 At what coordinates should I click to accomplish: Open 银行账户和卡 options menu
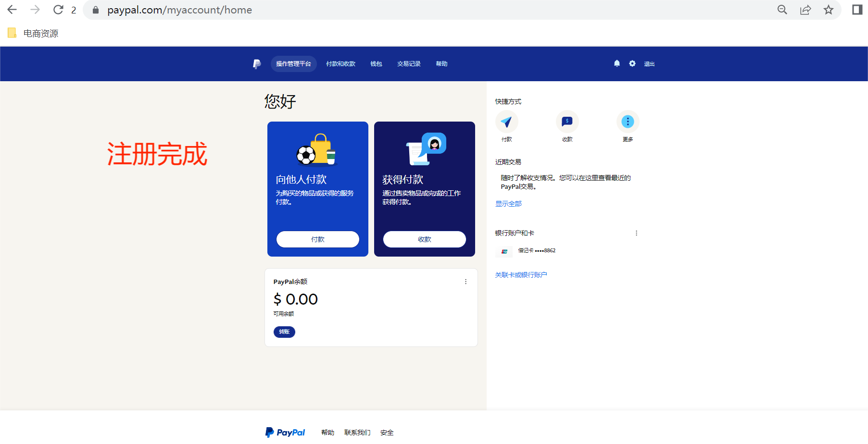pyautogui.click(x=636, y=233)
